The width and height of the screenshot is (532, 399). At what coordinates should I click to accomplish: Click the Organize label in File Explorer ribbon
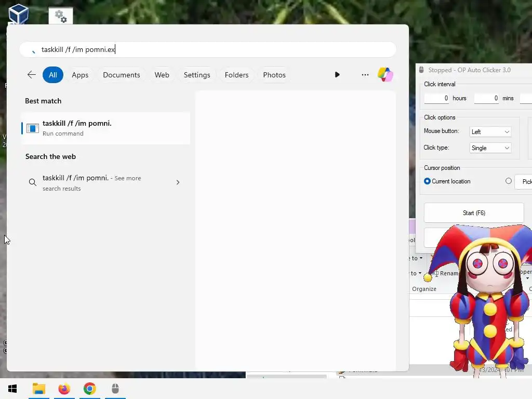[424, 289]
